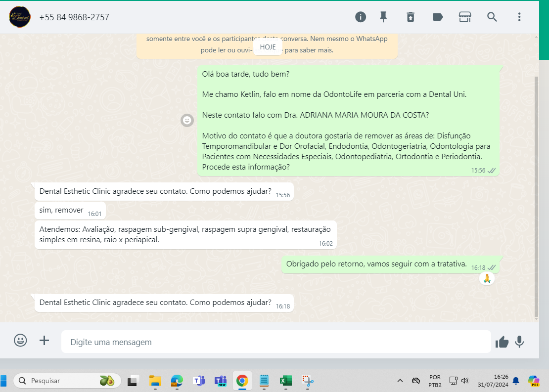The height and width of the screenshot is (392, 549).
Task: Open Task View in the taskbar
Action: point(133,381)
